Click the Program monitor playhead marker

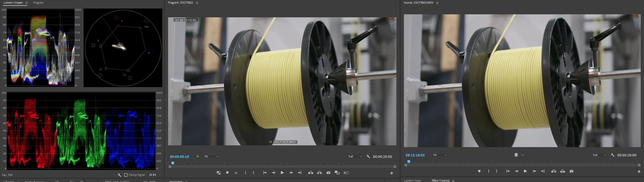click(173, 163)
